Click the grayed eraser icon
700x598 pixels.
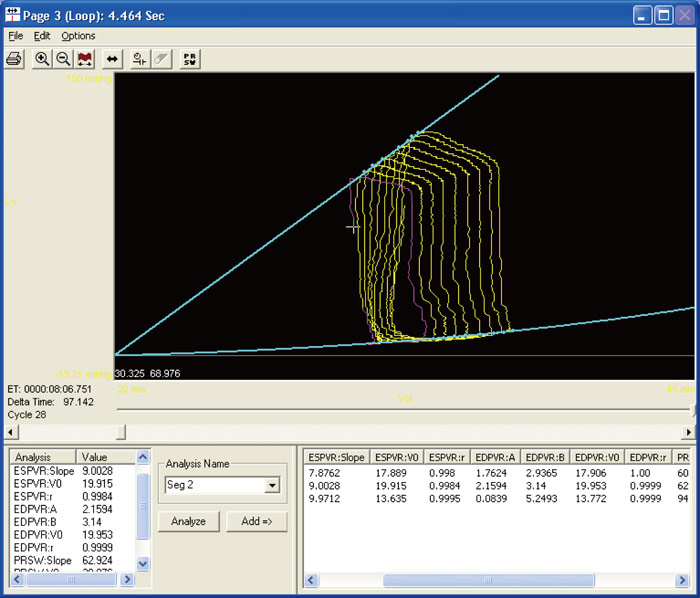(162, 59)
